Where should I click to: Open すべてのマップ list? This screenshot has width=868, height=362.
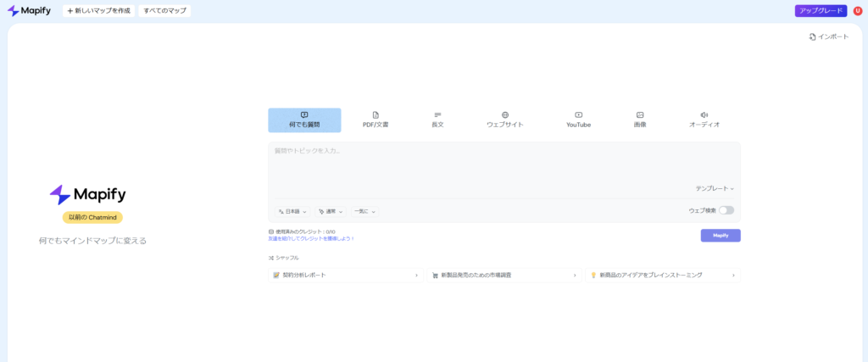click(164, 10)
